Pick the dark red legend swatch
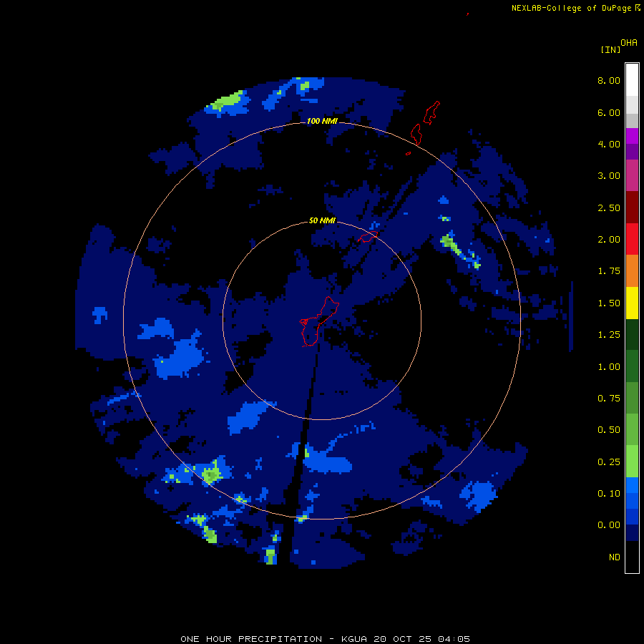Viewport: 644px width, 644px height. point(632,208)
